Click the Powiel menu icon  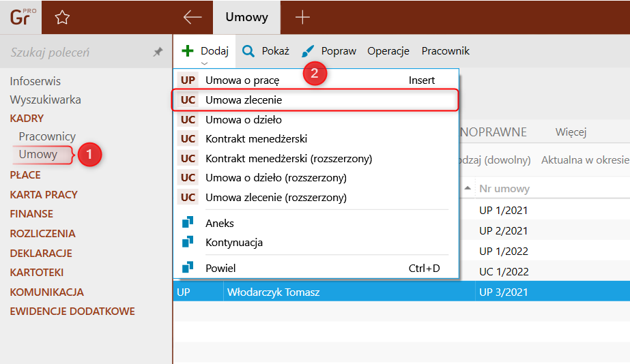[188, 268]
